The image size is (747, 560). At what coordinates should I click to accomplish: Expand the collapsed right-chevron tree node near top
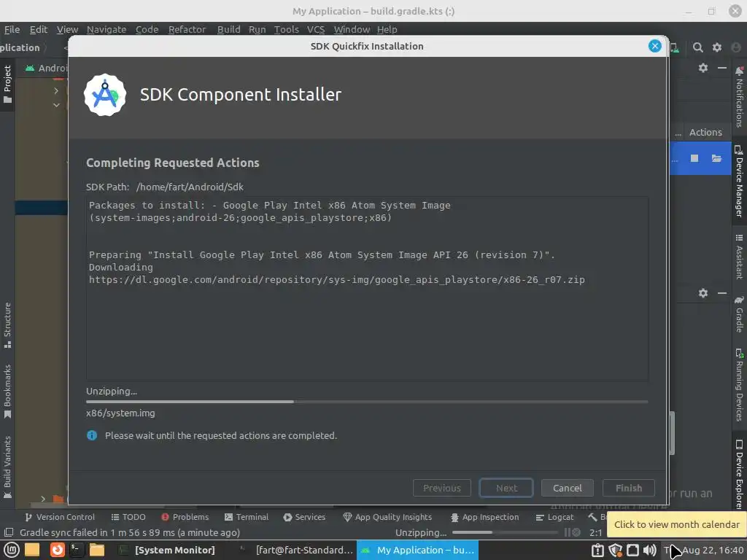(56, 90)
